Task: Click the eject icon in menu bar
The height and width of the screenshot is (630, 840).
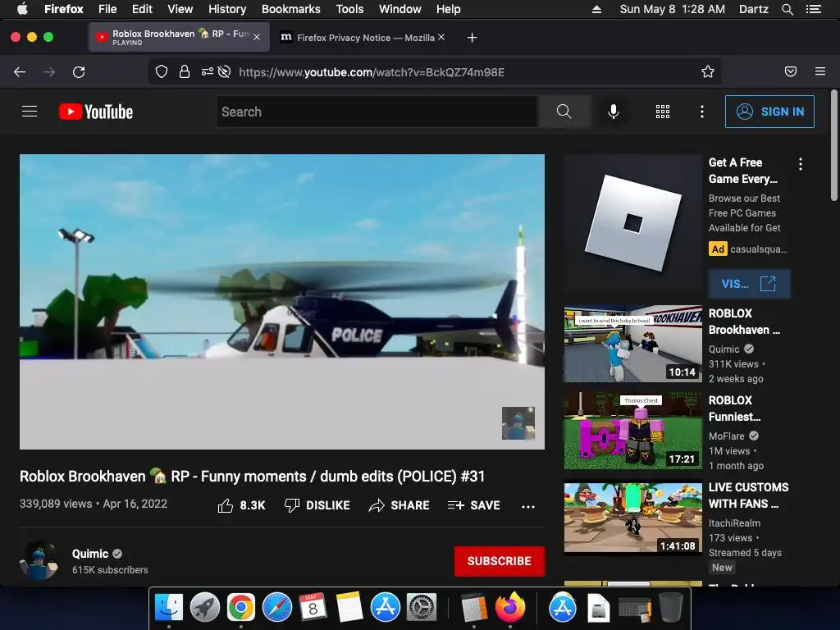Action: (596, 9)
